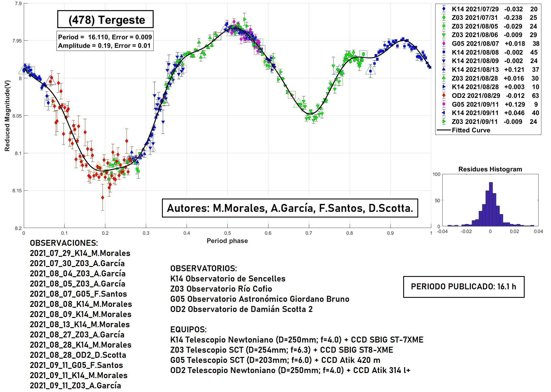Select observation 2021_08_05_Z03_A.García
Image resolution: width=551 pixels, height=392 pixels.
tap(77, 284)
